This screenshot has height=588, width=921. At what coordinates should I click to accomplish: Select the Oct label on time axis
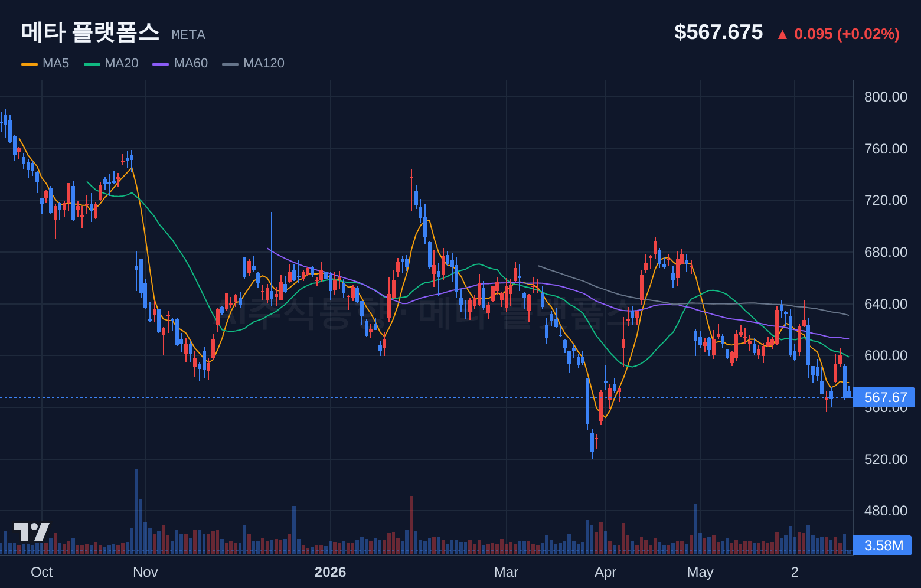[42, 572]
